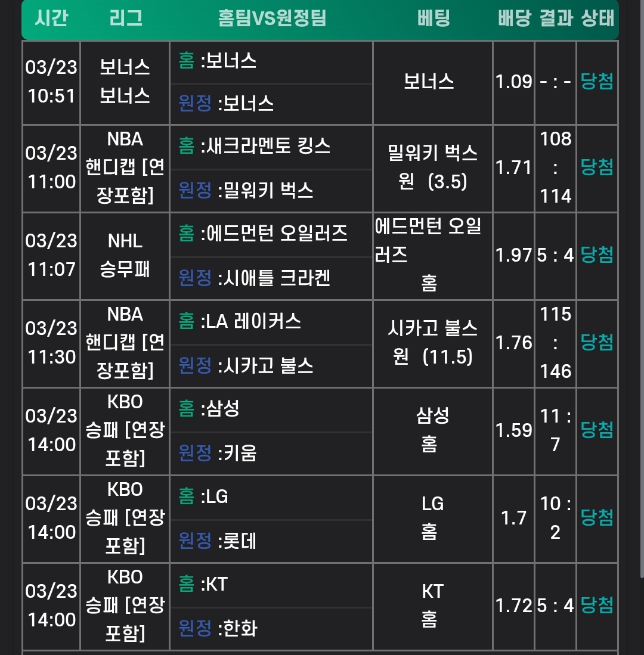The width and height of the screenshot is (644, 655).
Task: Click the 밀워키 벅스 원 (3.5) bet cell
Action: (432, 167)
